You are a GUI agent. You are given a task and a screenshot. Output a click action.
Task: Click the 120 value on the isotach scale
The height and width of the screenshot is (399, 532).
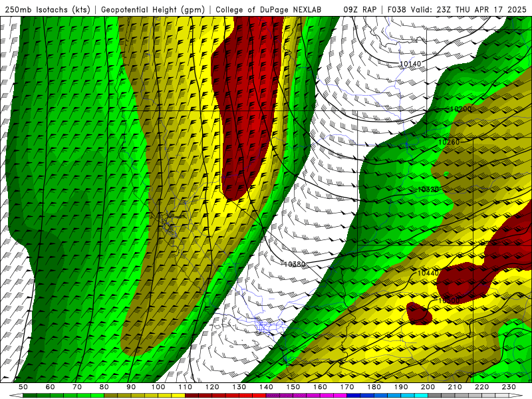212,387
